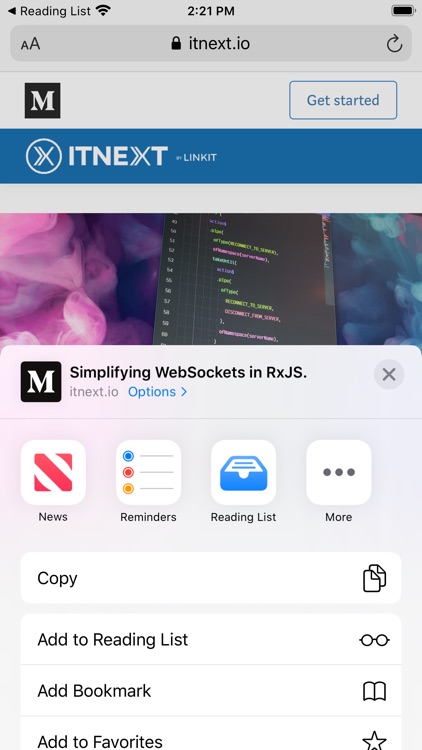Image resolution: width=422 pixels, height=750 pixels.
Task: Open More apps with three dots icon
Action: (x=339, y=472)
